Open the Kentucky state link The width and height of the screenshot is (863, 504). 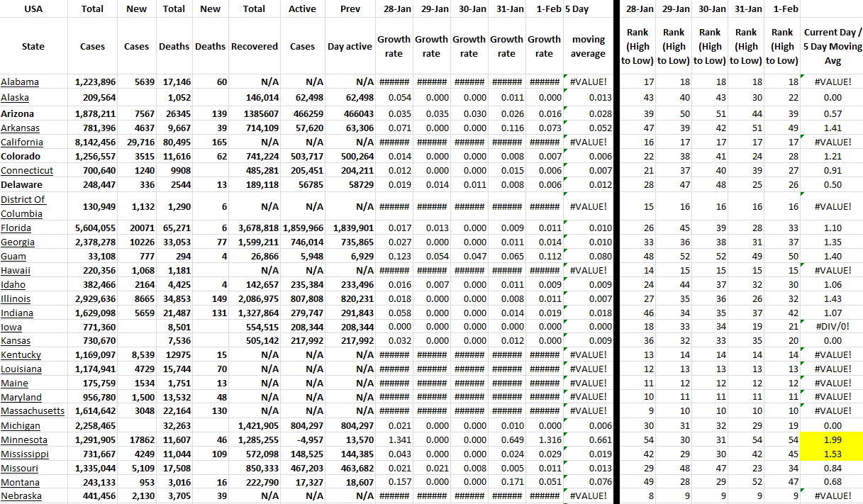pyautogui.click(x=21, y=354)
